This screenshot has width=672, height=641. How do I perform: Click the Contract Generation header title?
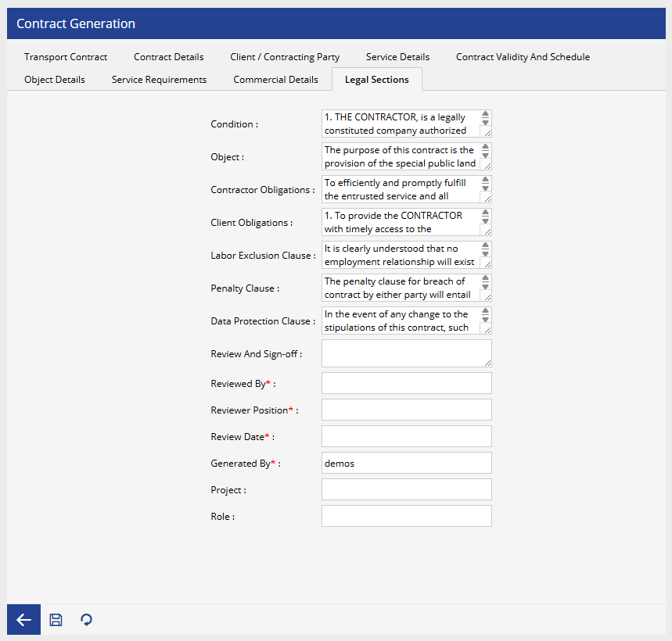click(76, 23)
